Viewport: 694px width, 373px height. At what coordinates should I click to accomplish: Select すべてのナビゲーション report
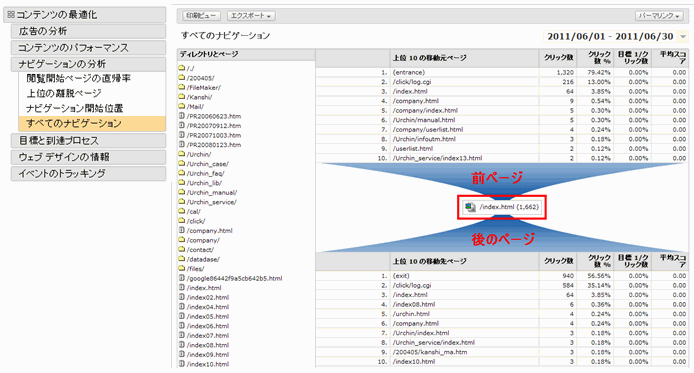click(x=92, y=123)
